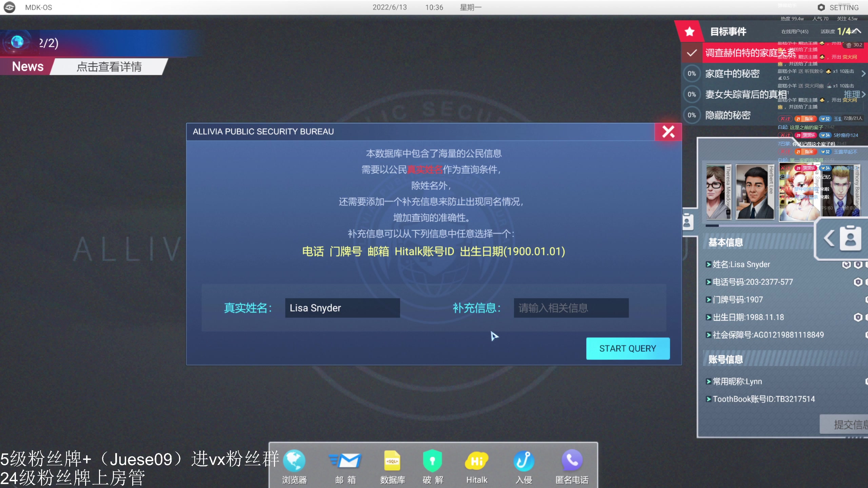The height and width of the screenshot is (488, 868).
Task: Select objective 妻女失踪背后的真相
Action: pos(746,94)
